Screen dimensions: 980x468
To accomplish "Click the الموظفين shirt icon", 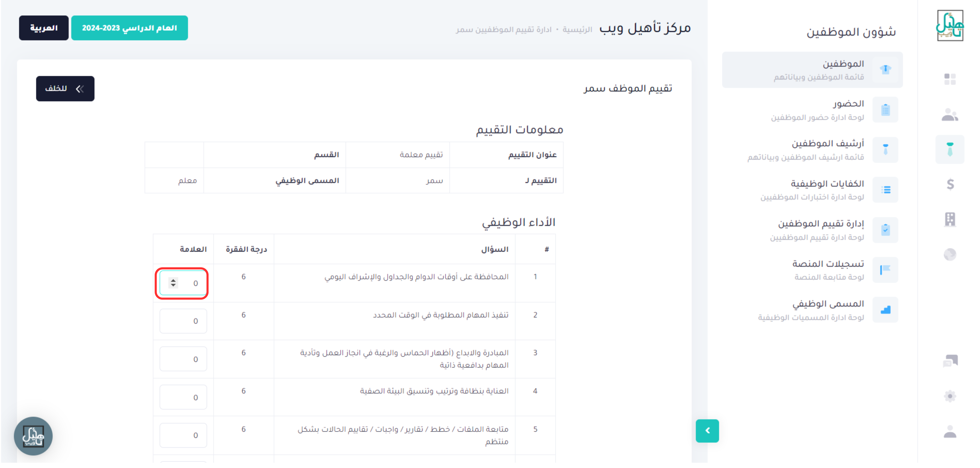I will tap(885, 70).
